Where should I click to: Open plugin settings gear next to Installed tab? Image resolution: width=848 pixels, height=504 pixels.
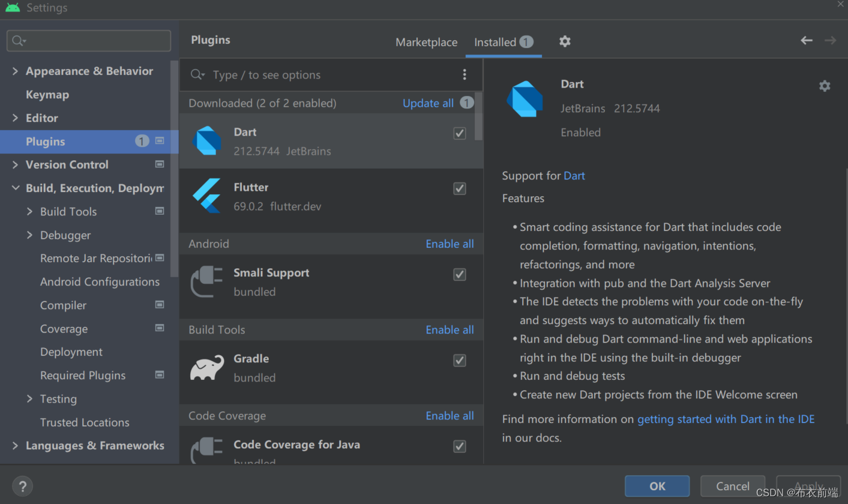565,41
